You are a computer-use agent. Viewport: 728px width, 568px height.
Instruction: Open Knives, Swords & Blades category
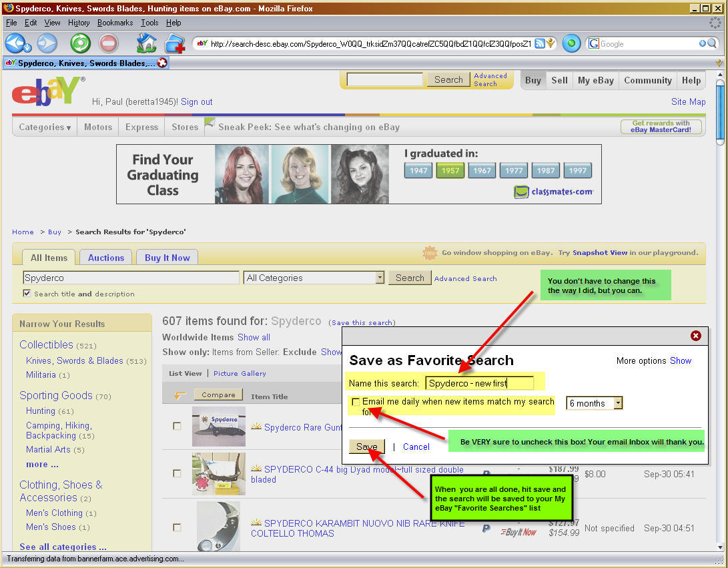click(74, 361)
